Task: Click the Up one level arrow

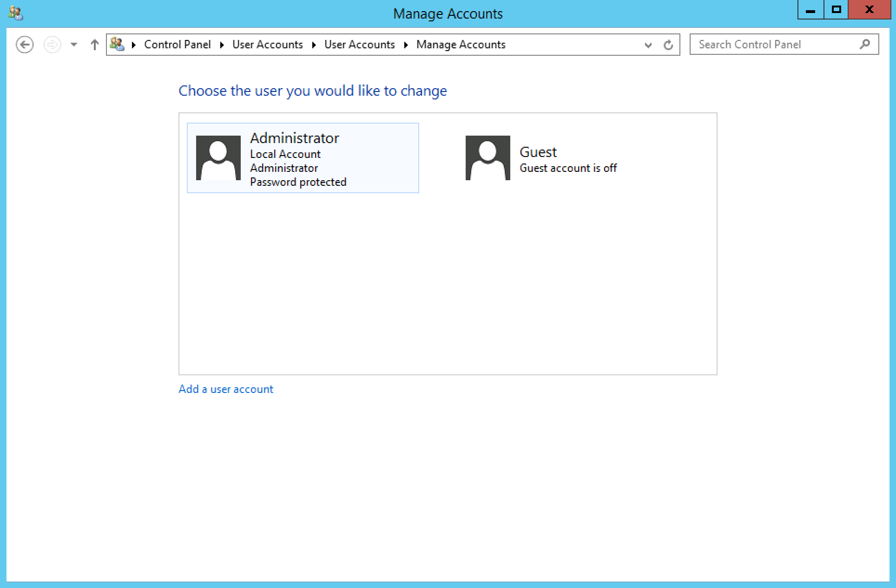Action: point(95,45)
